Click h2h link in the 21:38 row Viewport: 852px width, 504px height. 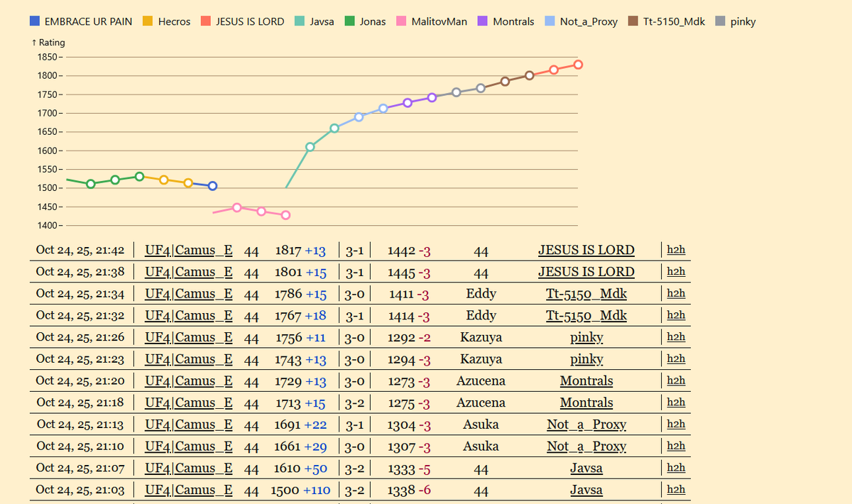click(677, 272)
